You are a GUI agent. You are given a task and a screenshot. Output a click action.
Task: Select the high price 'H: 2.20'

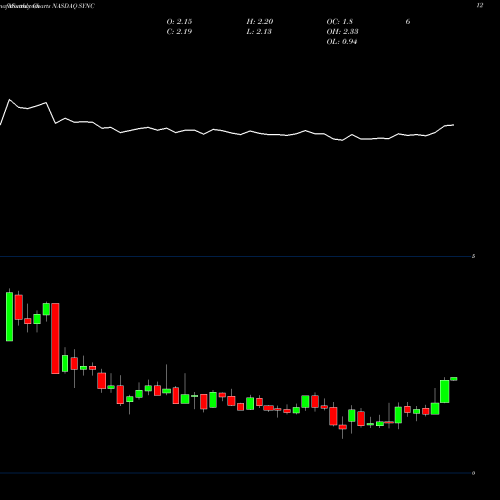pyautogui.click(x=260, y=22)
